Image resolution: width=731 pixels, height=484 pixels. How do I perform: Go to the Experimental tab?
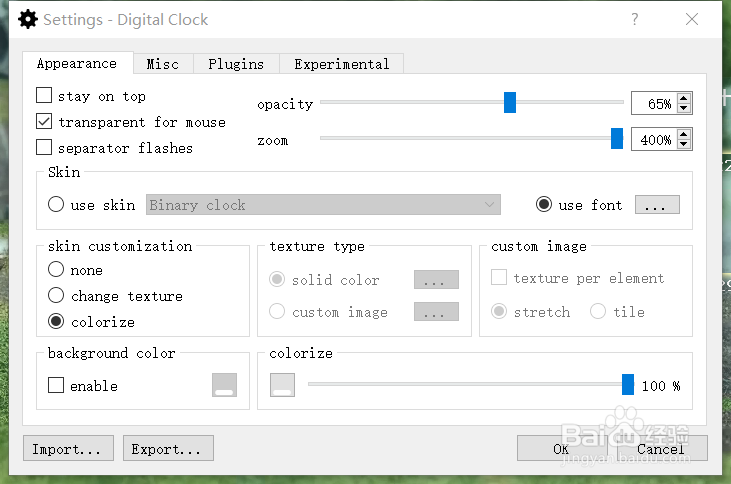(341, 64)
